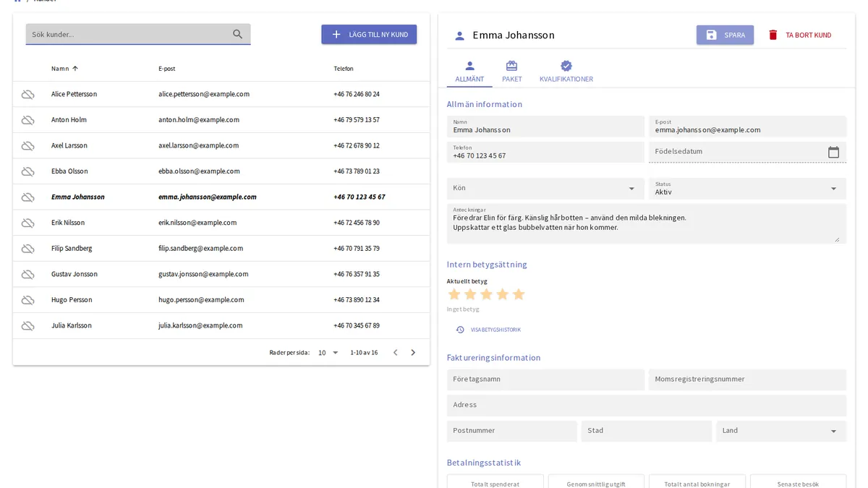
Task: Click cloud-off icon beside Alice Pettersson
Action: pos(27,94)
